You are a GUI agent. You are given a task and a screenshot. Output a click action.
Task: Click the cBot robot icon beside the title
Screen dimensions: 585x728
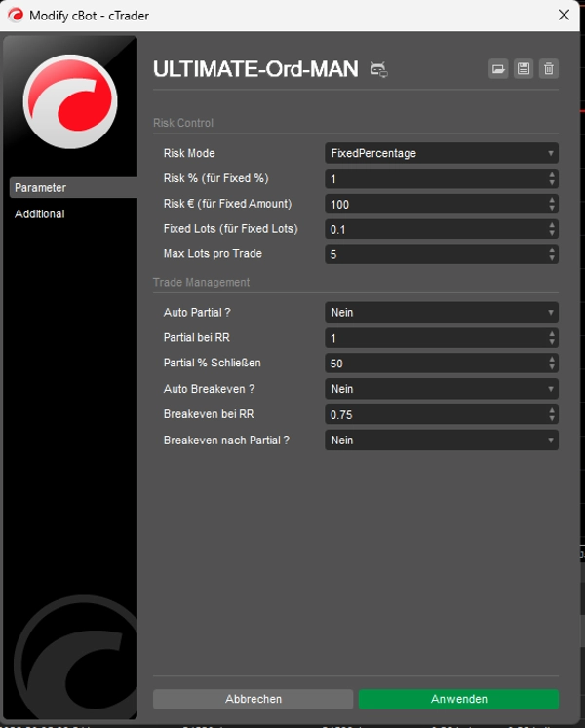379,69
